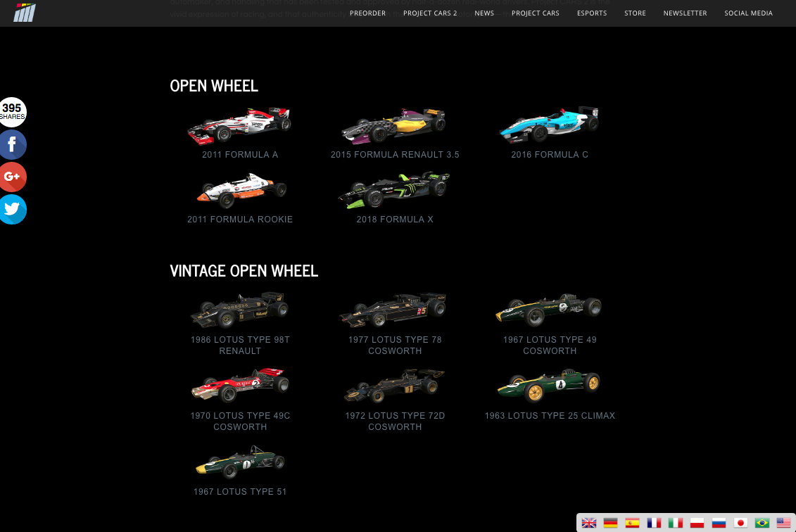Click the Lotus Type 98T Renault car image
796x532 pixels.
pyautogui.click(x=239, y=310)
